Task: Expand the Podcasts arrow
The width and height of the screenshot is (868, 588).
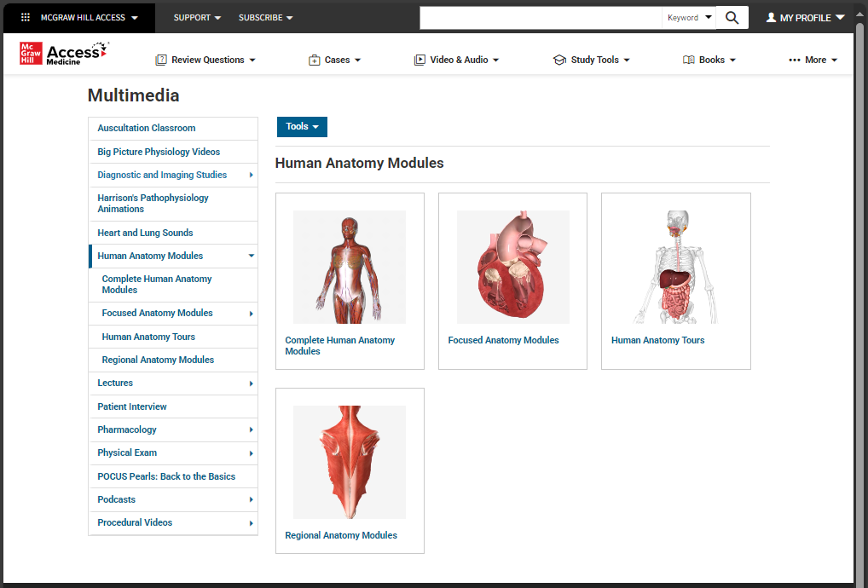Action: tap(252, 499)
